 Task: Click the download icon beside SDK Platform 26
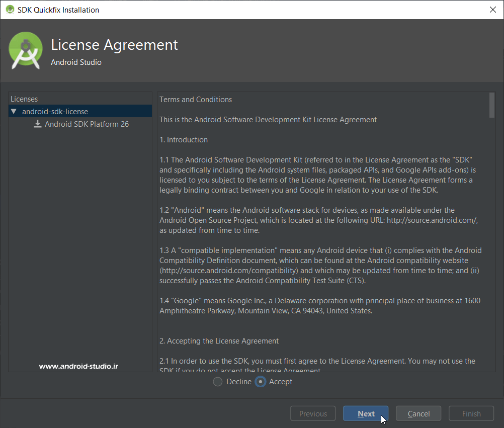point(38,124)
